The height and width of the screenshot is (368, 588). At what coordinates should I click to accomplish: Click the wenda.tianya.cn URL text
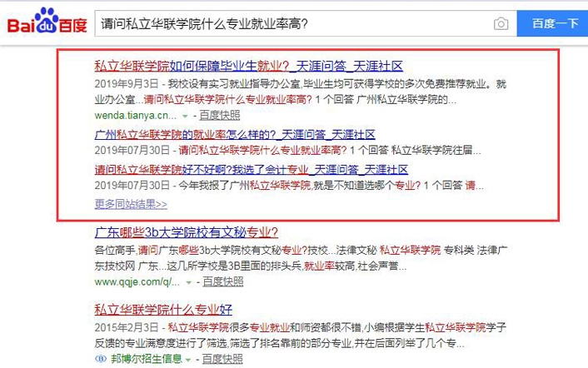pyautogui.click(x=136, y=115)
